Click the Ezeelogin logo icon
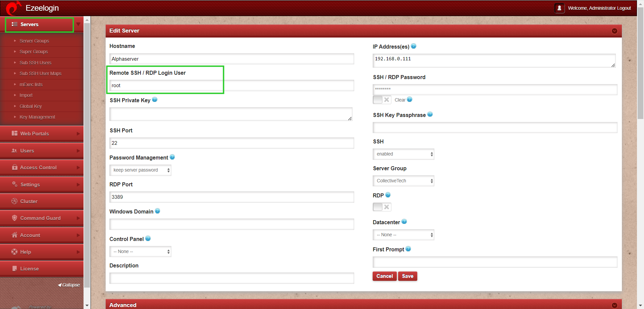The width and height of the screenshot is (644, 309). [x=13, y=8]
